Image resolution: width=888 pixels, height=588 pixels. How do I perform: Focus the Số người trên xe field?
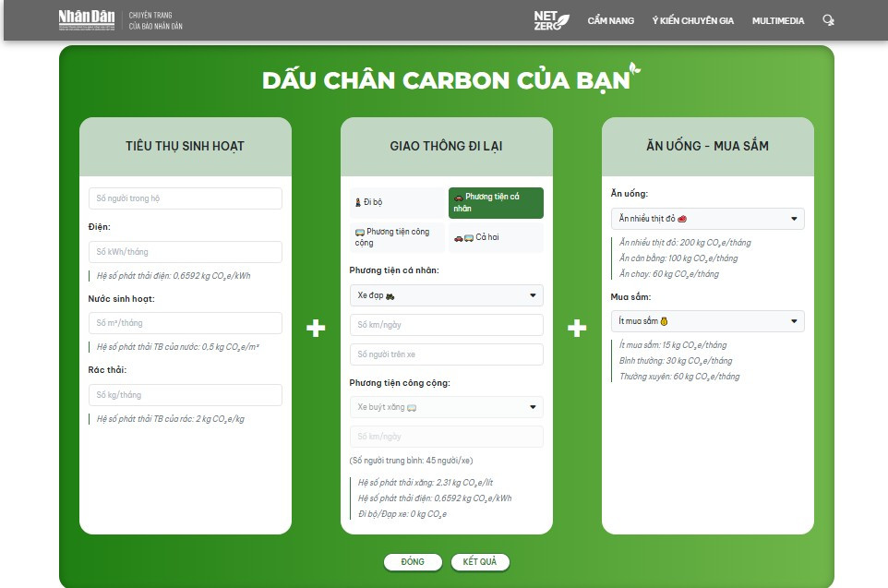tap(446, 354)
